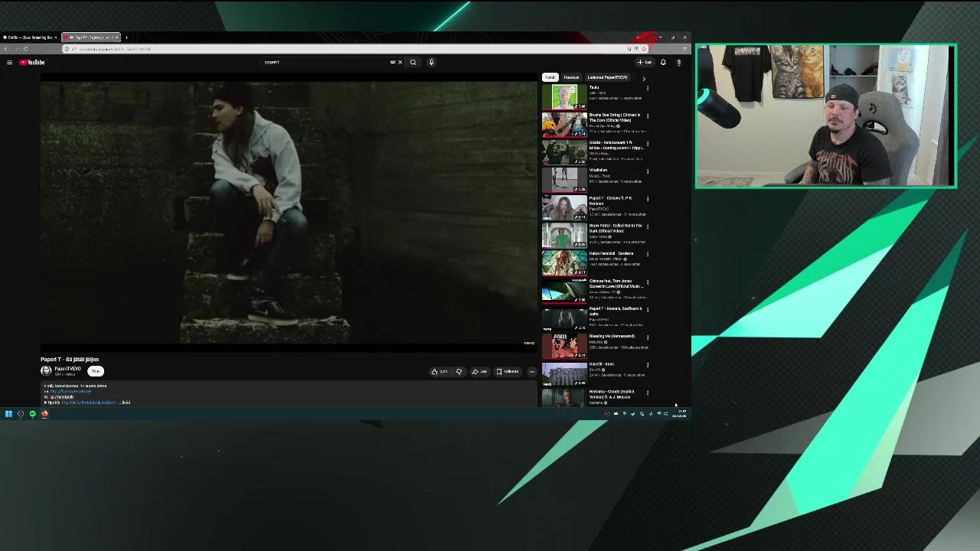The width and height of the screenshot is (980, 551).
Task: Open PaperiTVEVO channel avatar
Action: pyautogui.click(x=46, y=371)
